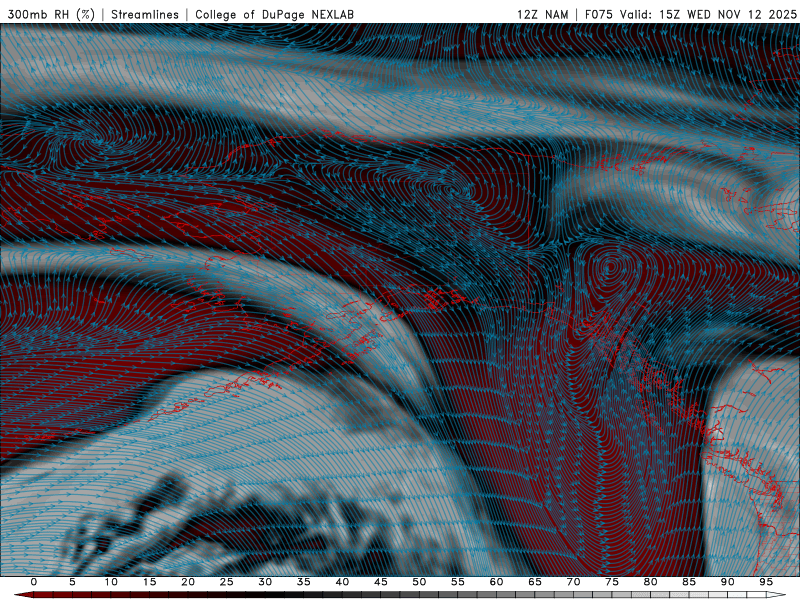Image resolution: width=800 pixels, height=600 pixels.
Task: Click the dark red low-humidity end of colorbar
Action: point(26,595)
